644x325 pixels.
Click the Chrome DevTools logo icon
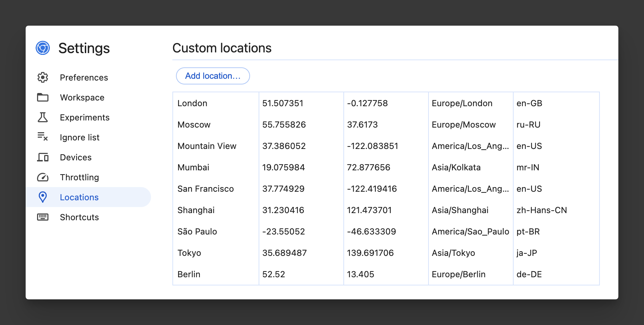point(43,48)
